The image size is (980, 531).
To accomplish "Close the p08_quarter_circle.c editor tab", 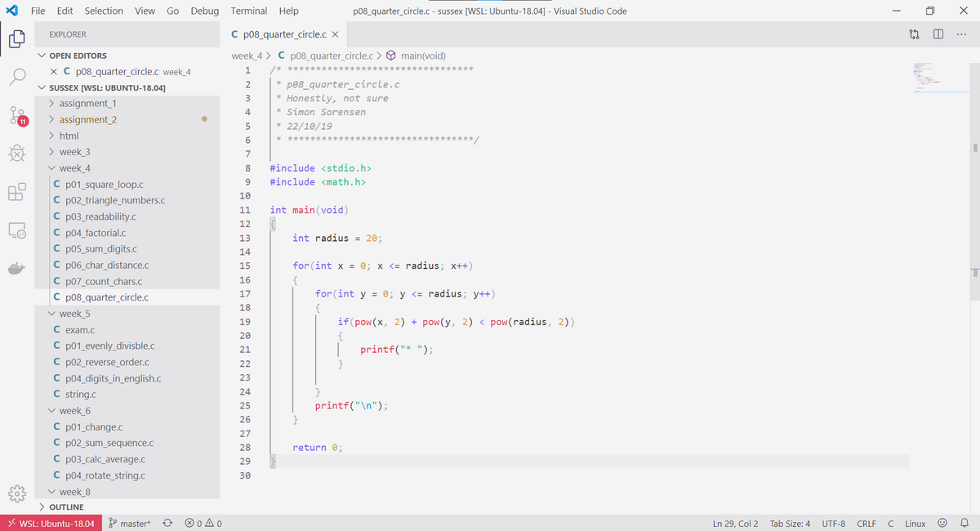I will pyautogui.click(x=335, y=34).
